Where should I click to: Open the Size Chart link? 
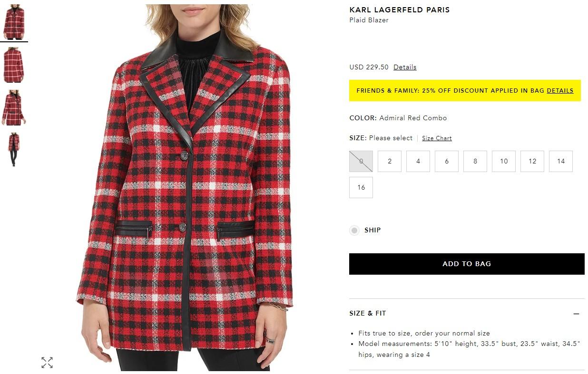[437, 138]
